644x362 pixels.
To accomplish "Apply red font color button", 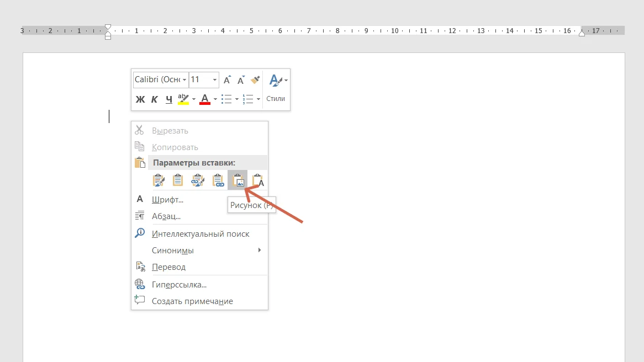I will [x=205, y=99].
